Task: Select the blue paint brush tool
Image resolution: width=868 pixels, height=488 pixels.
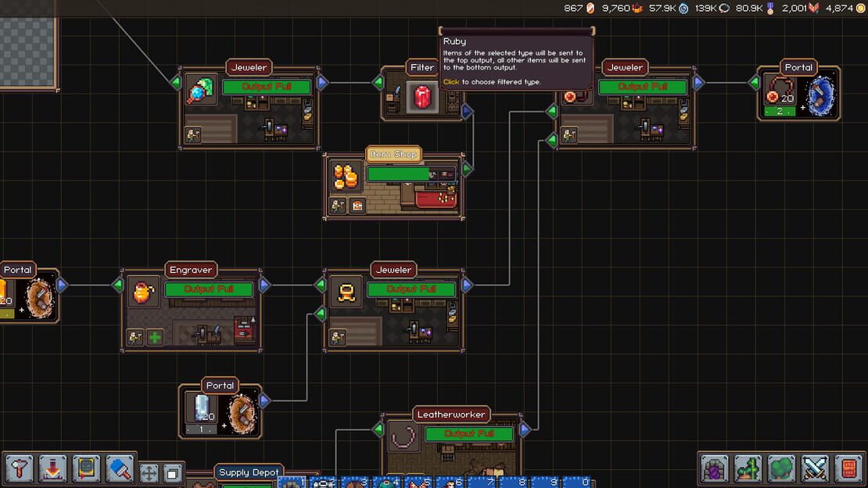Action: [x=120, y=469]
